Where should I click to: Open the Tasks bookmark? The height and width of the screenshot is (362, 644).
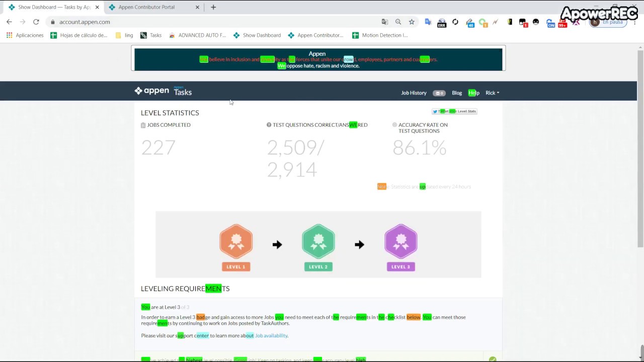click(151, 35)
